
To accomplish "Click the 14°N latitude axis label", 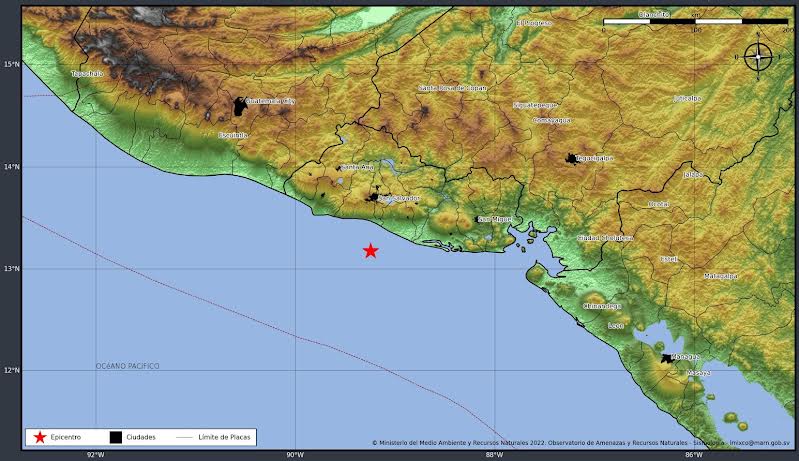I will click(11, 167).
